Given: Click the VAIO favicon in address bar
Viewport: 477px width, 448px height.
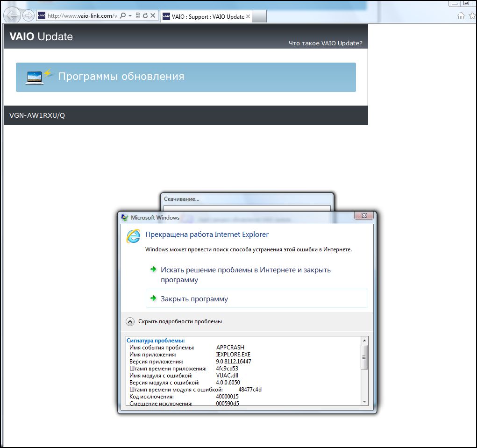Looking at the screenshot, I should [x=42, y=15].
